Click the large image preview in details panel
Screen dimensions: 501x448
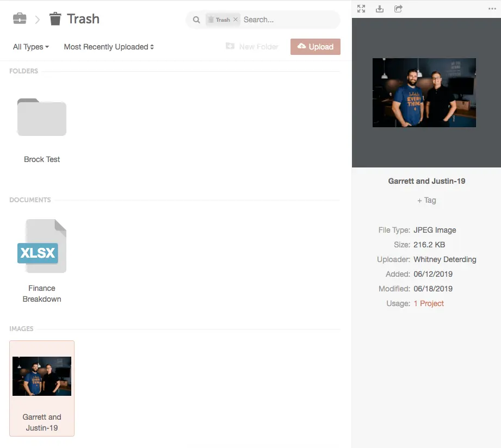pos(424,92)
